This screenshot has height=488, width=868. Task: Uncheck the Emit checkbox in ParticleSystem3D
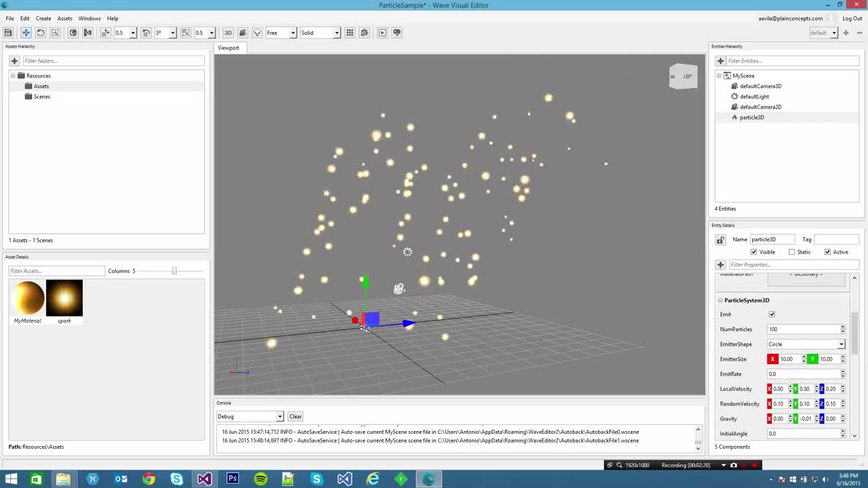click(772, 314)
